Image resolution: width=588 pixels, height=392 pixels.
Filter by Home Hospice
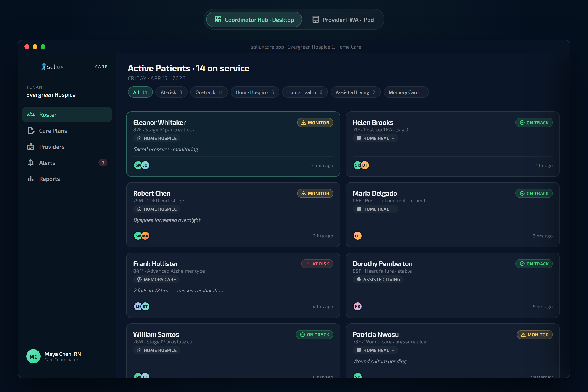(255, 92)
